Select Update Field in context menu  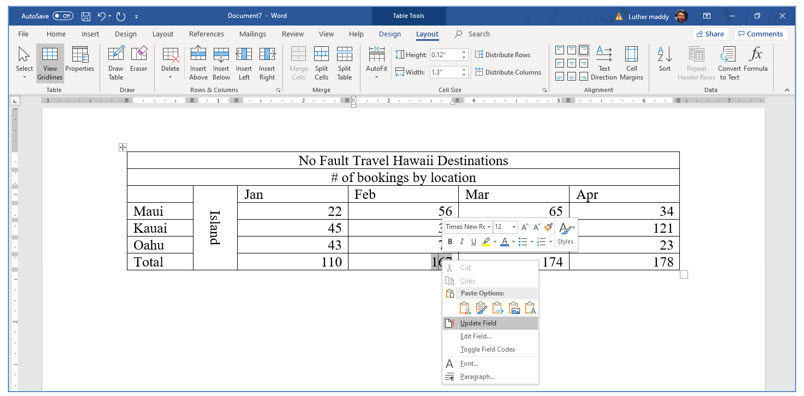click(x=490, y=323)
